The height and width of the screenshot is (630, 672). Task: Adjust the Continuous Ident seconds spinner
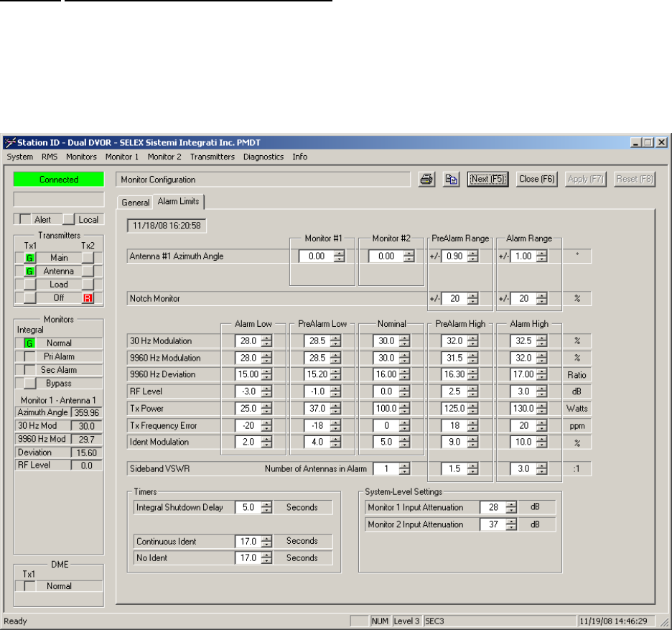pyautogui.click(x=266, y=541)
